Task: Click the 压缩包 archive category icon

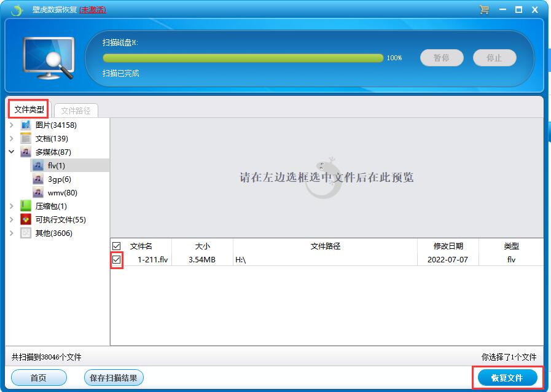Action: click(25, 206)
